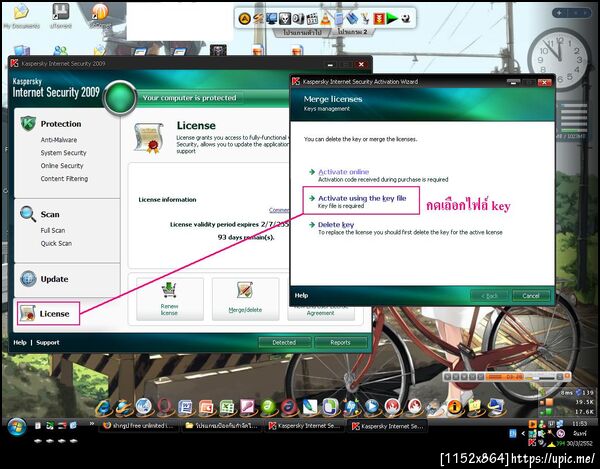Click the Windows Start orb
Screen dimensions: 600x469
[x=17, y=427]
